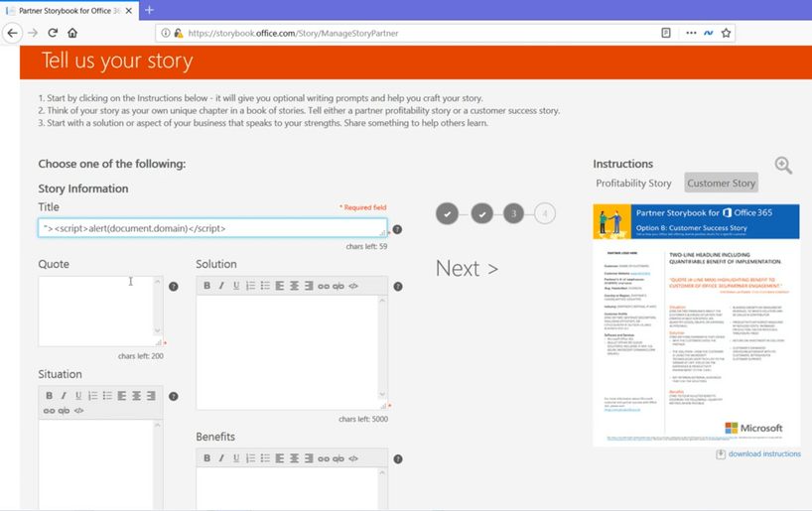
Task: Go to step 2 completed circle
Action: pyautogui.click(x=482, y=213)
